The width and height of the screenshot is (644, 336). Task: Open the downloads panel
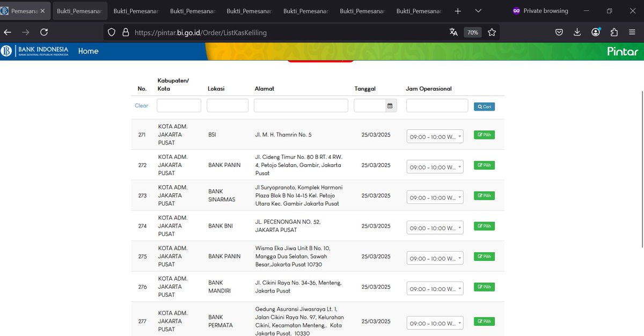pyautogui.click(x=577, y=32)
